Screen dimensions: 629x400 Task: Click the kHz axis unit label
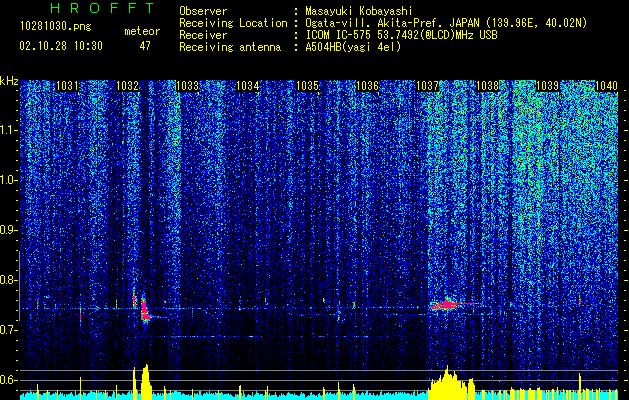9,81
